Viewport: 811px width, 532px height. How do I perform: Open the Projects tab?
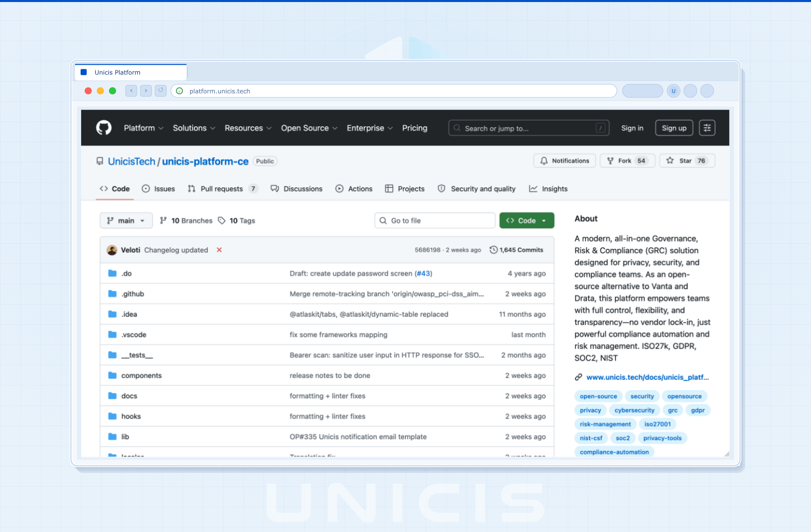(404, 188)
